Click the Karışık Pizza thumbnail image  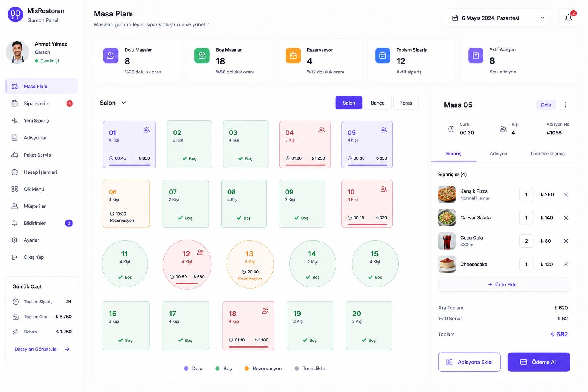point(447,194)
